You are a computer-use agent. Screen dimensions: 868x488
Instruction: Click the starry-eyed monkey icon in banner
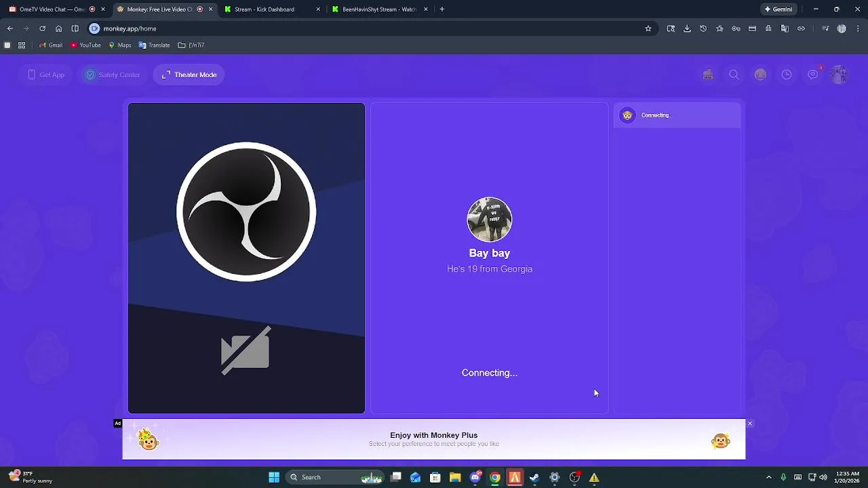720,442
